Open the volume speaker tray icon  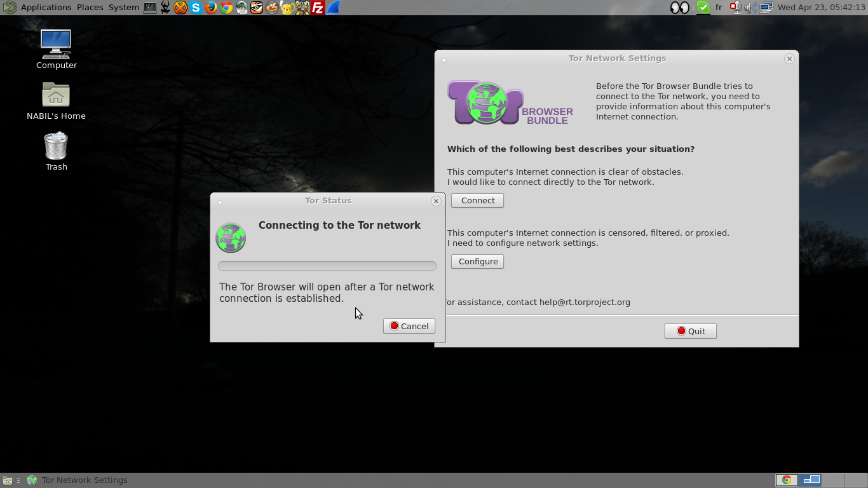[750, 8]
